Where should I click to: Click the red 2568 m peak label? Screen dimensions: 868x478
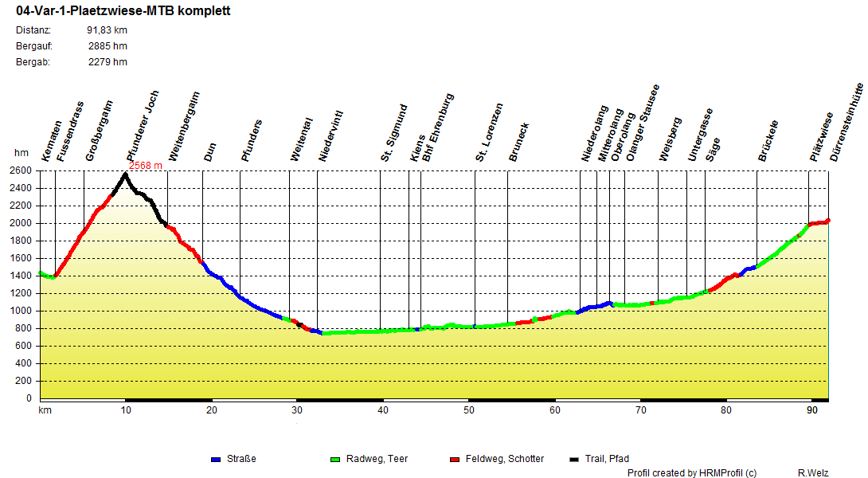click(x=146, y=166)
